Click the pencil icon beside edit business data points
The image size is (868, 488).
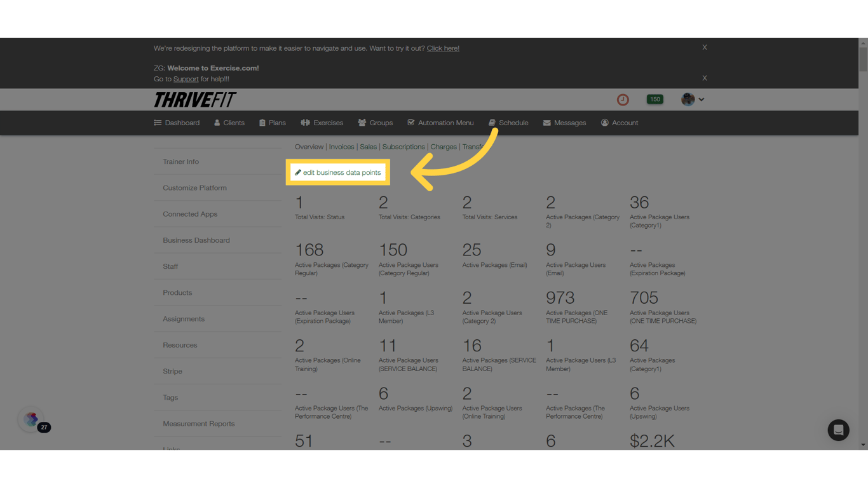(298, 172)
